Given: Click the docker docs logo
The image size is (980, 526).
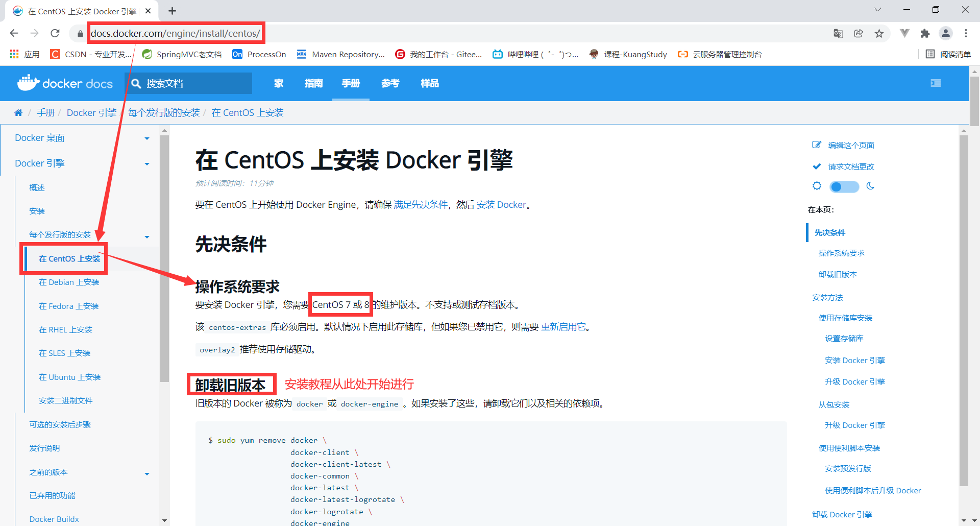Looking at the screenshot, I should [x=65, y=83].
